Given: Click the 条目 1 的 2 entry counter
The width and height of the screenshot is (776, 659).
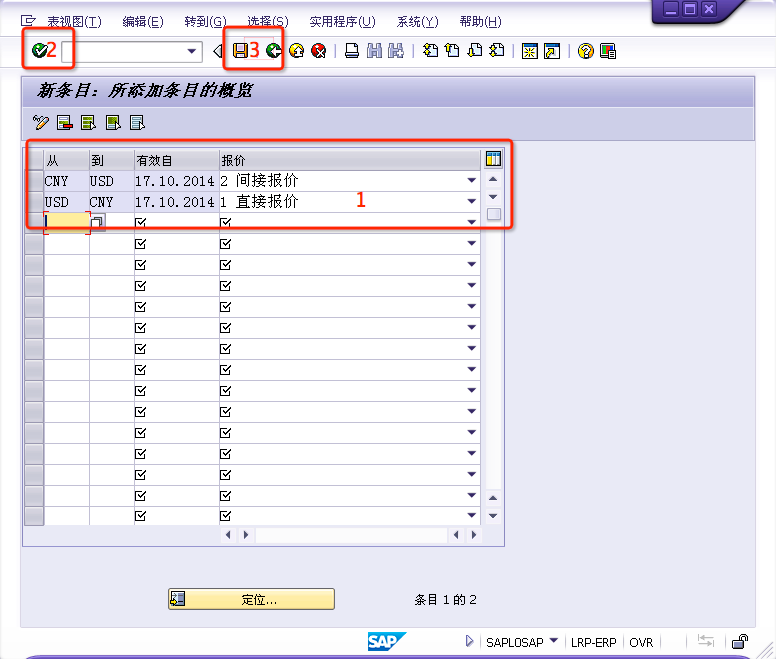Looking at the screenshot, I should coord(445,599).
